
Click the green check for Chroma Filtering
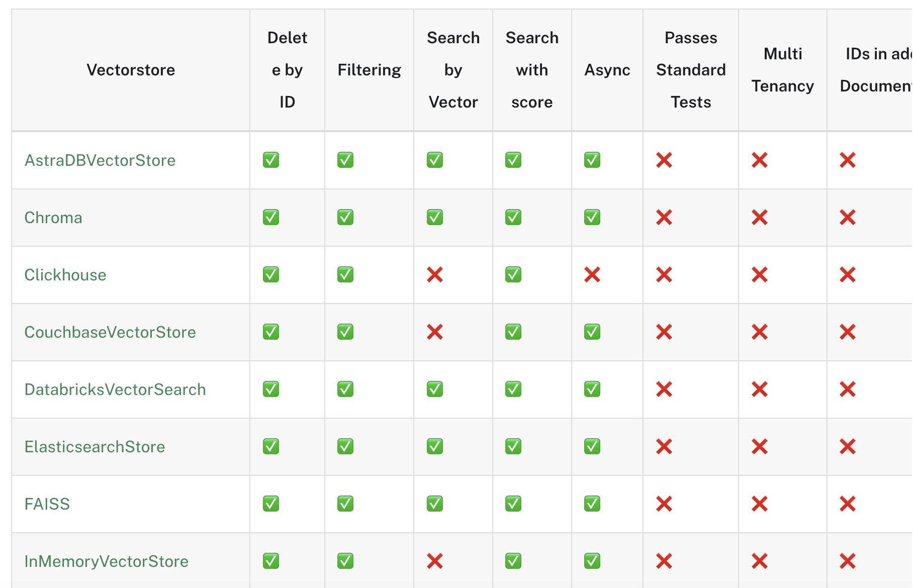(345, 218)
